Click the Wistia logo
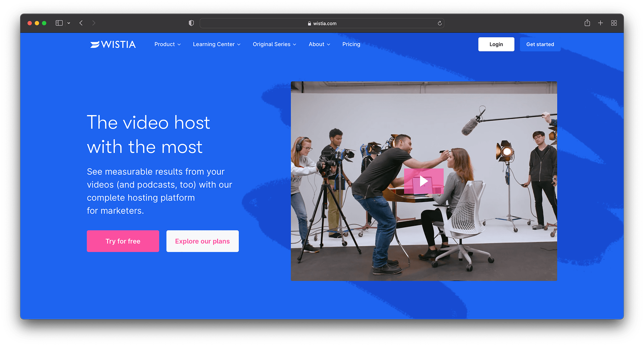The height and width of the screenshot is (346, 644). (113, 44)
